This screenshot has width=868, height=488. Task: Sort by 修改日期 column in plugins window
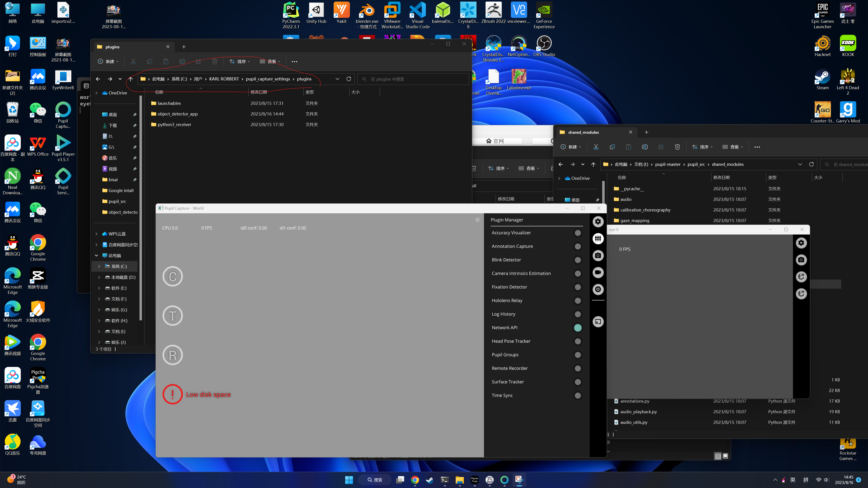click(258, 92)
